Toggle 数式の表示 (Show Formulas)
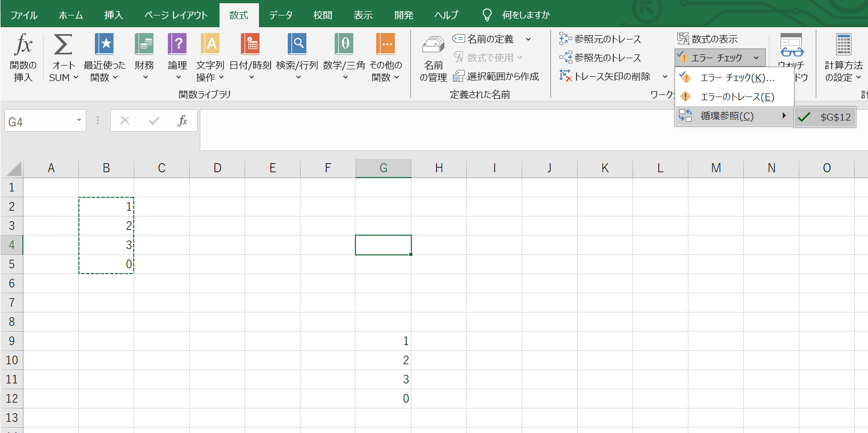Image resolution: width=868 pixels, height=433 pixels. (708, 39)
